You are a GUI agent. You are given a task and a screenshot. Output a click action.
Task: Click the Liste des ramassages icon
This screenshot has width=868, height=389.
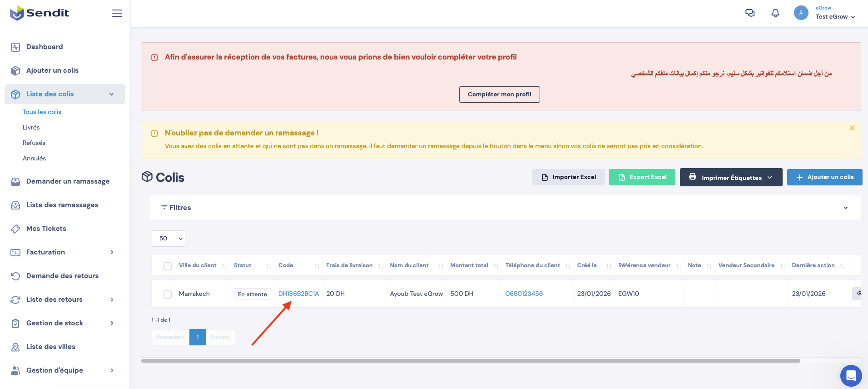[15, 205]
